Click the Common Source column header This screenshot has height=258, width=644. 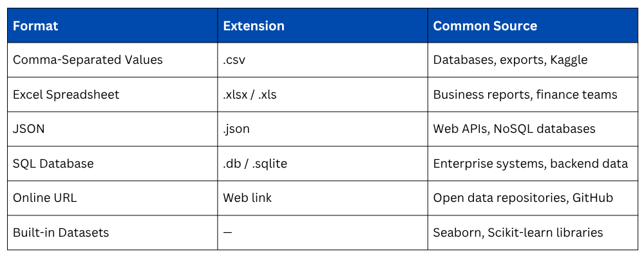tap(485, 26)
